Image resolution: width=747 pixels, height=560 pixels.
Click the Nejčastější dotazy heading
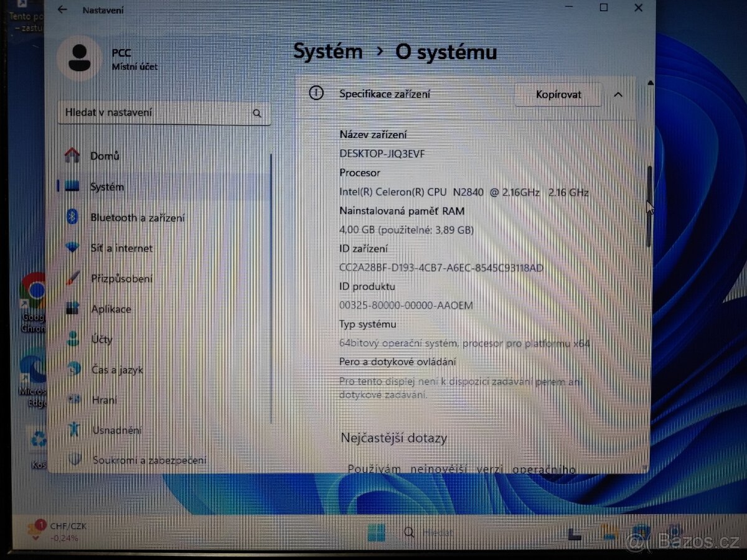(x=394, y=438)
